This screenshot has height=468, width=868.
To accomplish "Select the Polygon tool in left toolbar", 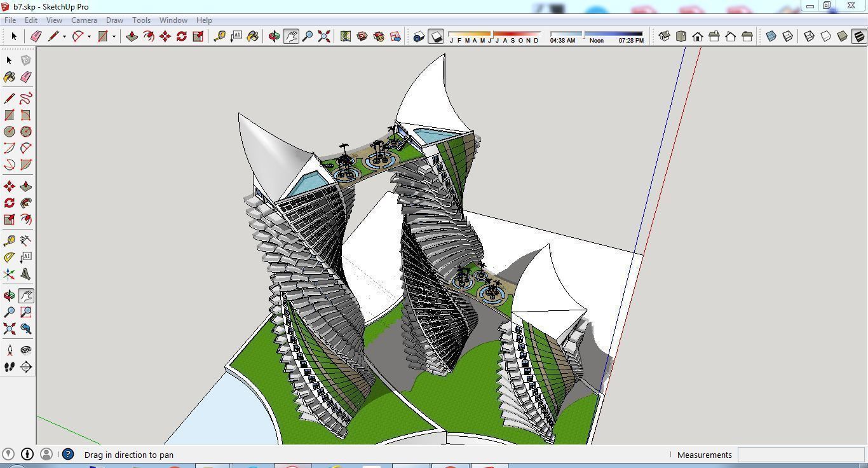I will 26,132.
